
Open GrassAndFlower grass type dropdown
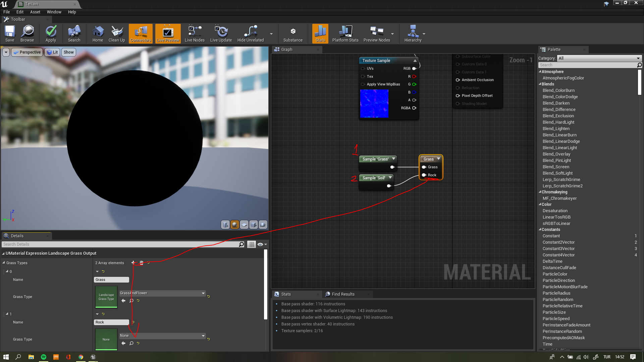coord(162,293)
